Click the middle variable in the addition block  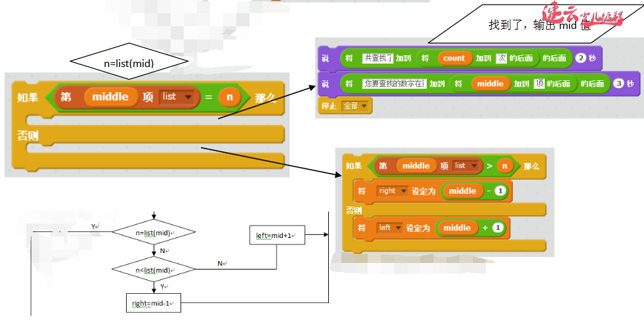coord(457,228)
